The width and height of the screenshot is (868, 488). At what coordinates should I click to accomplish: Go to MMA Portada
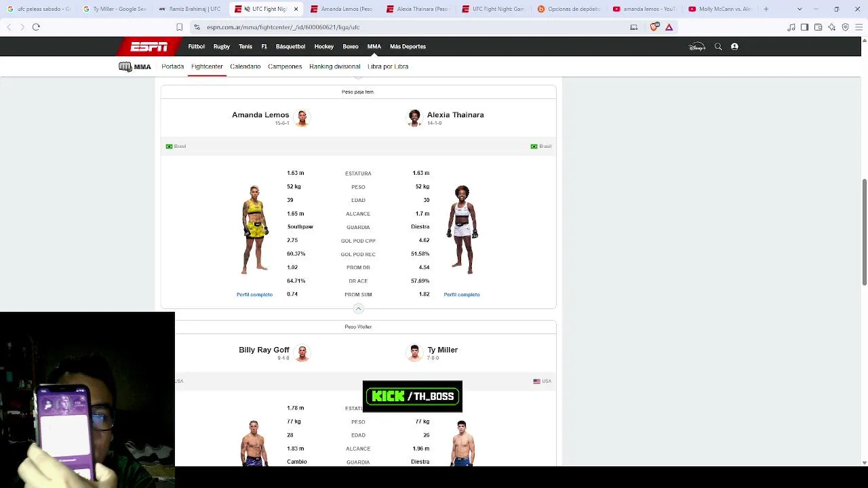coord(173,66)
